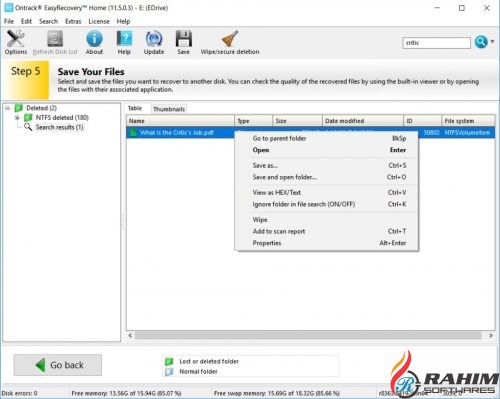The height and width of the screenshot is (399, 500).
Task: Click 'Normal folder' legend icon
Action: pyautogui.click(x=169, y=372)
